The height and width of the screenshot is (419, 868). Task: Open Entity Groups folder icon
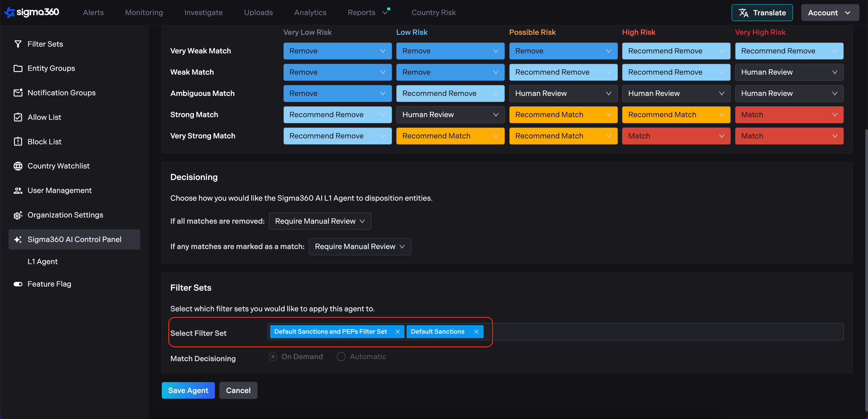18,68
